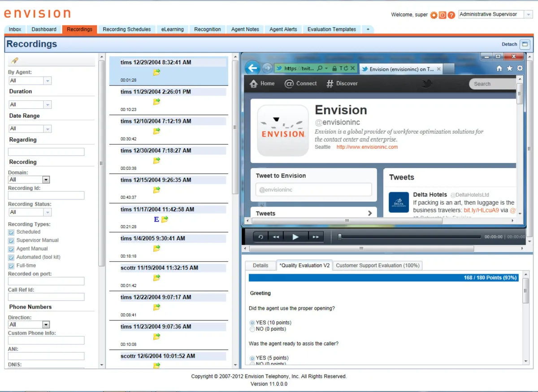Viewport: 538px width, 392px height.
Task: Open the Date Range dropdown
Action: (x=48, y=129)
